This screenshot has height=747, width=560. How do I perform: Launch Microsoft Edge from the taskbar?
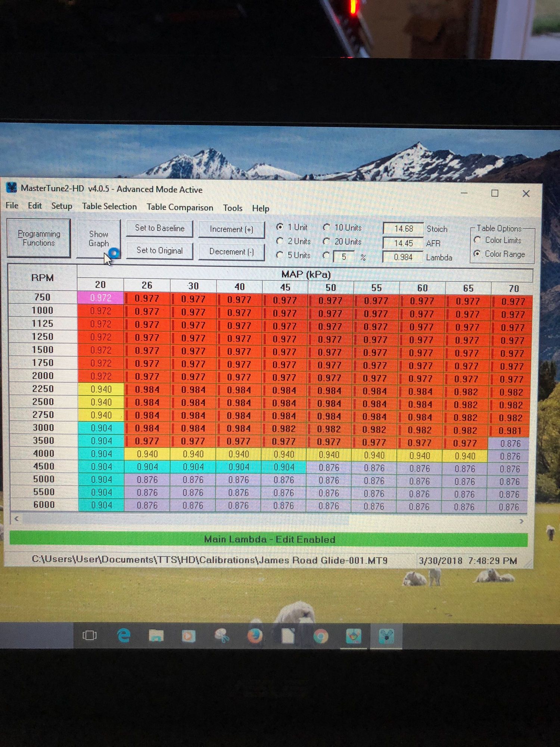[x=124, y=635]
